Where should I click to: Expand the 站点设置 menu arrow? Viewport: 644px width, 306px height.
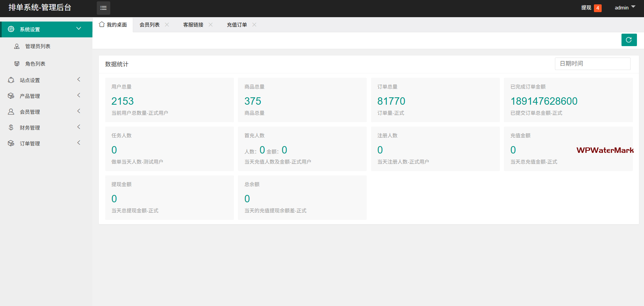coord(79,80)
